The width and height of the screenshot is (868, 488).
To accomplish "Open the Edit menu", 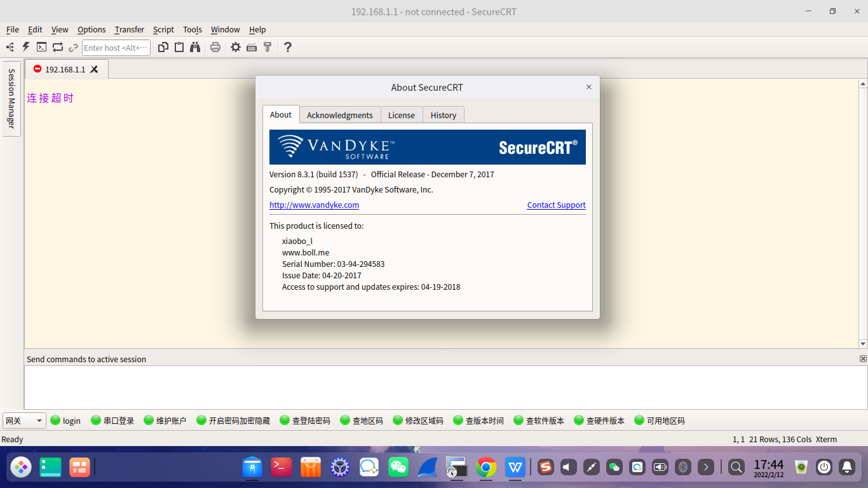I will click(35, 29).
